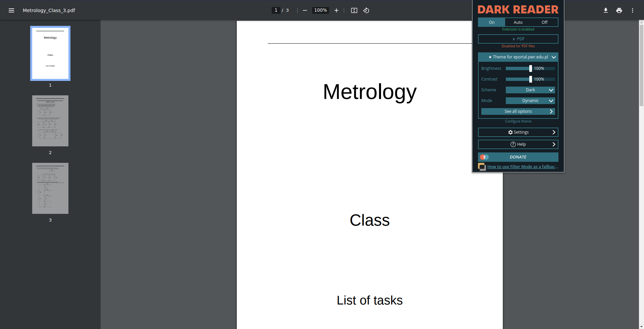Click the scroll down arrow of scrollbar
Viewport: 644px width, 329px height.
click(x=641, y=326)
